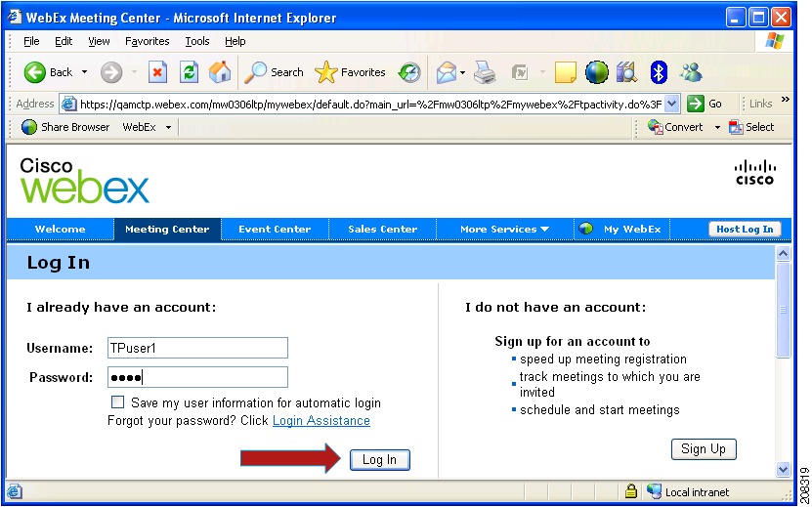This screenshot has height=507, width=812.
Task: Switch to the Sales Center tab
Action: click(383, 229)
